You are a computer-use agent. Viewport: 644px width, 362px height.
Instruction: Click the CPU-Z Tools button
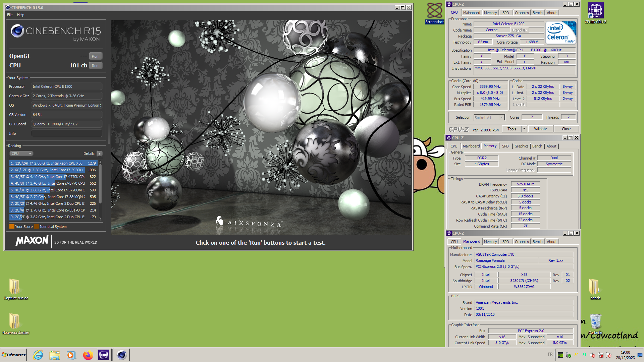tap(512, 129)
